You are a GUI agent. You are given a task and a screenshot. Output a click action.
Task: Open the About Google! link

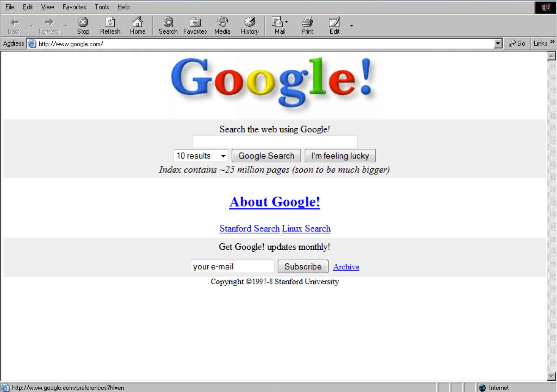(x=275, y=202)
